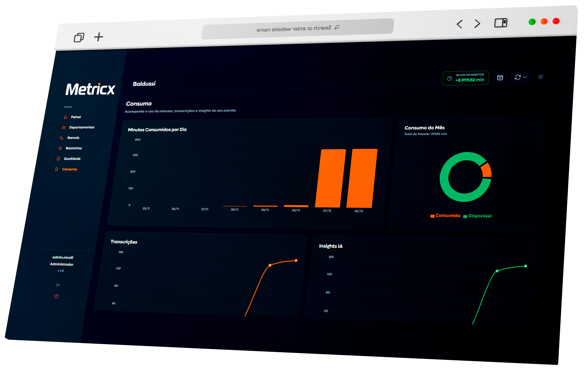Image resolution: width=588 pixels, height=369 pixels.
Task: Toggle light theme with sun icon
Action: 540,77
